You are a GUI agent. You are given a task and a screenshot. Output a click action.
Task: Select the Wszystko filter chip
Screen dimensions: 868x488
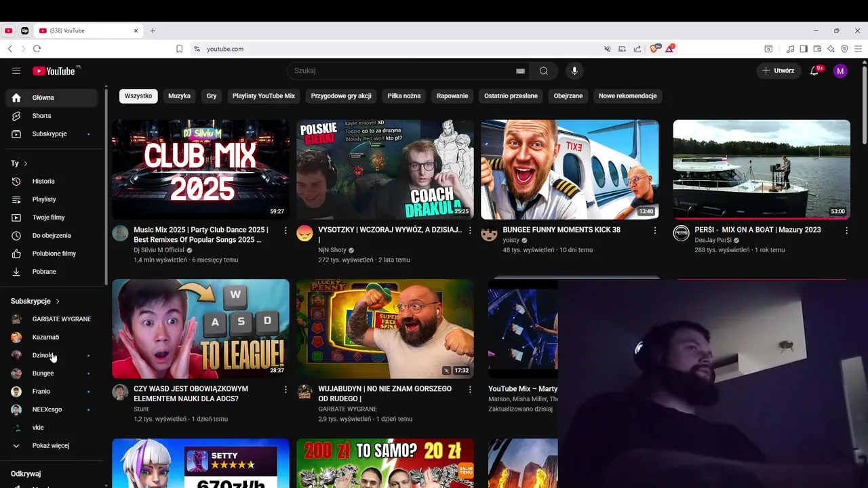click(138, 96)
